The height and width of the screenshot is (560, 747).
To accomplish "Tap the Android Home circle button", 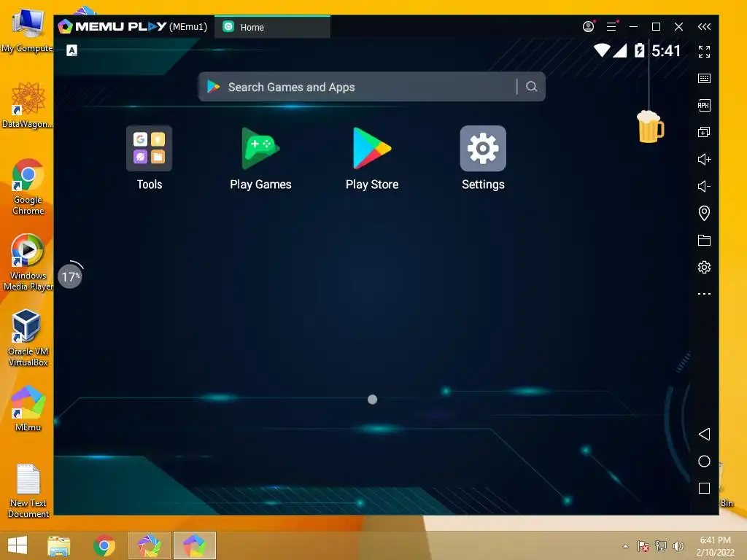I will point(704,461).
